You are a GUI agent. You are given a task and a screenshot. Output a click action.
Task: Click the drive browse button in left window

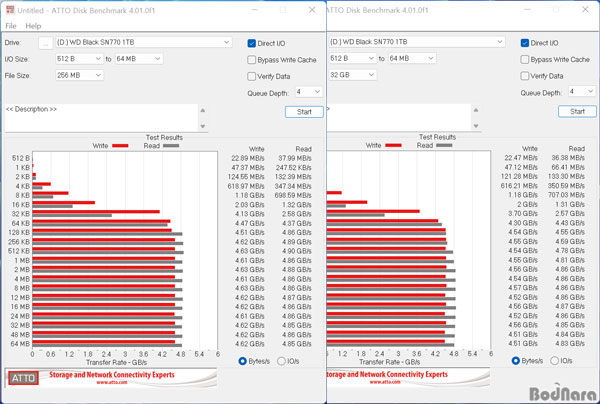tap(46, 43)
